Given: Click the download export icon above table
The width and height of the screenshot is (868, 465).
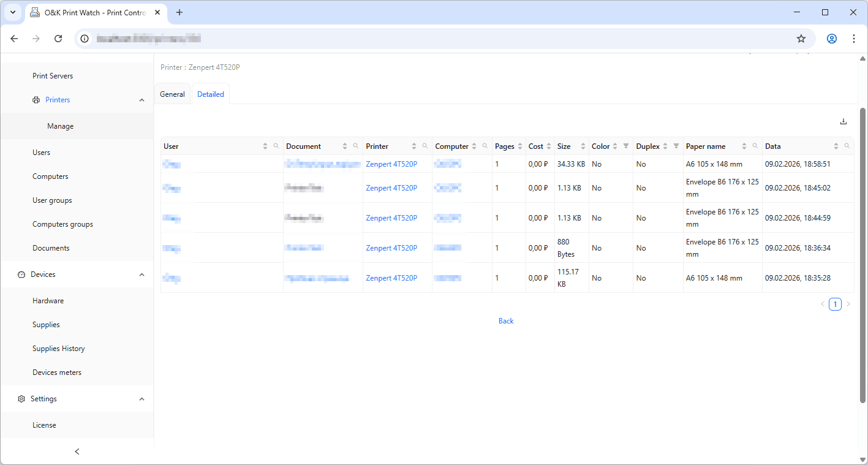Looking at the screenshot, I should tap(843, 121).
